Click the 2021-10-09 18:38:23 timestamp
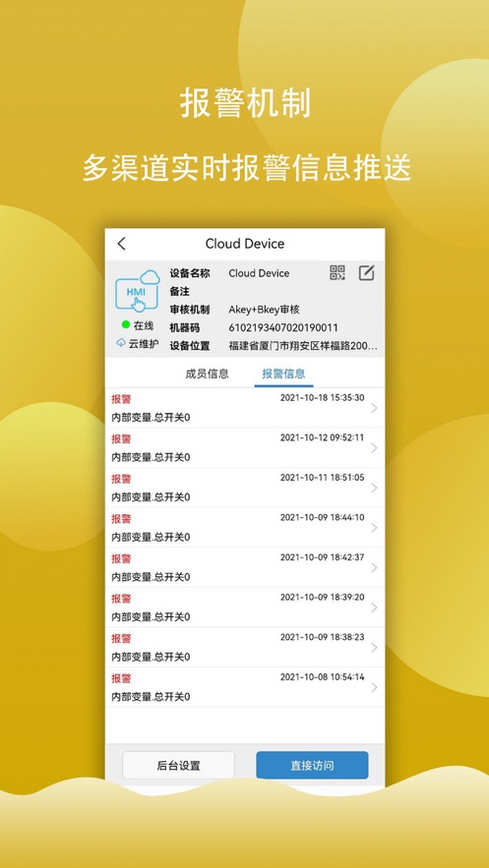489x868 pixels. coord(323,637)
